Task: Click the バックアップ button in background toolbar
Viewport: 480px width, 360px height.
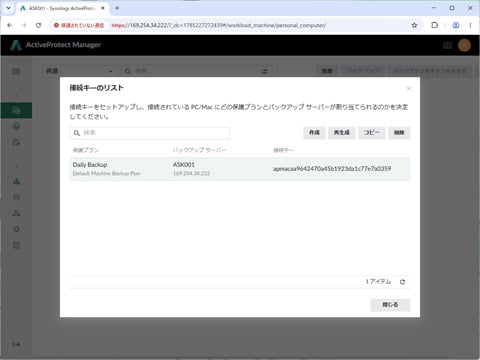Action: pos(363,71)
